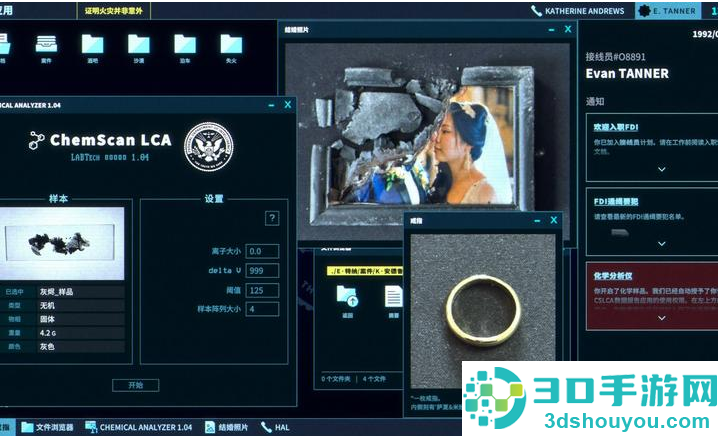Select the yellow objective tab at top
The height and width of the screenshot is (436, 718).
[114, 11]
